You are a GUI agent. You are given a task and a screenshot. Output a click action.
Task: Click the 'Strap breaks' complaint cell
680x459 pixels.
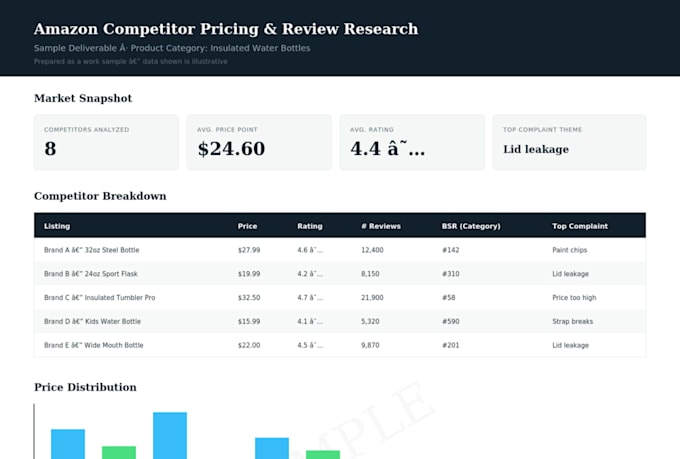(572, 321)
